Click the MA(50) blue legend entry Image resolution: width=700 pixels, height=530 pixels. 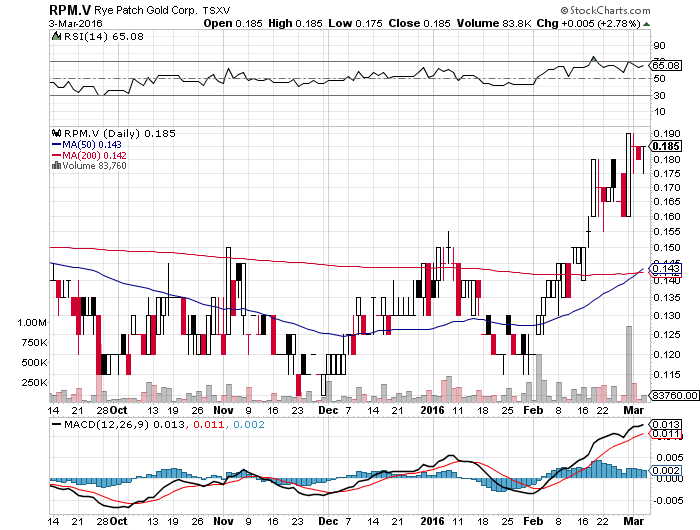(82, 143)
